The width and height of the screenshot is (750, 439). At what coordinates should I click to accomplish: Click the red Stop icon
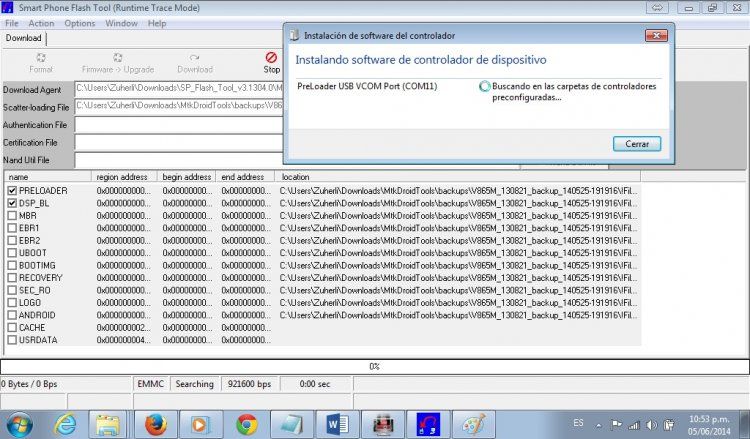271,58
